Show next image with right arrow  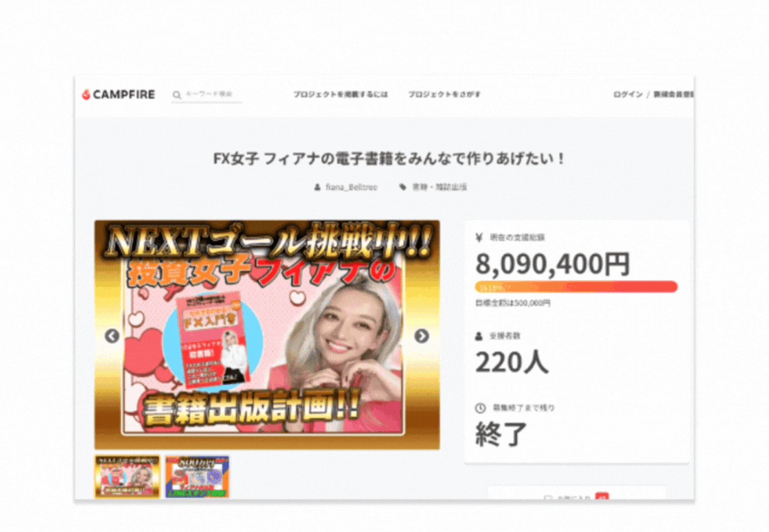point(421,335)
